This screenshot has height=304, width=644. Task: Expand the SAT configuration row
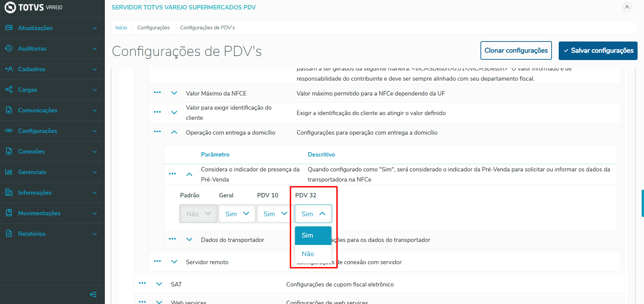pyautogui.click(x=159, y=284)
